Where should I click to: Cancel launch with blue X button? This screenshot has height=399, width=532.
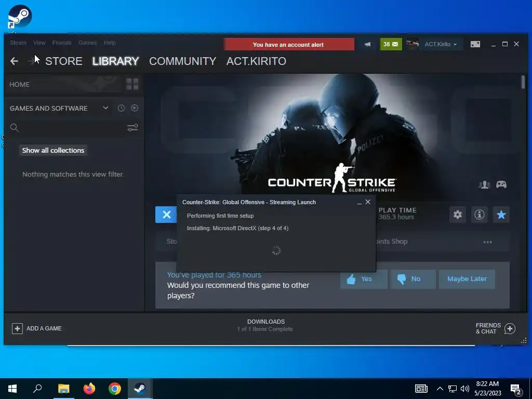coord(166,215)
